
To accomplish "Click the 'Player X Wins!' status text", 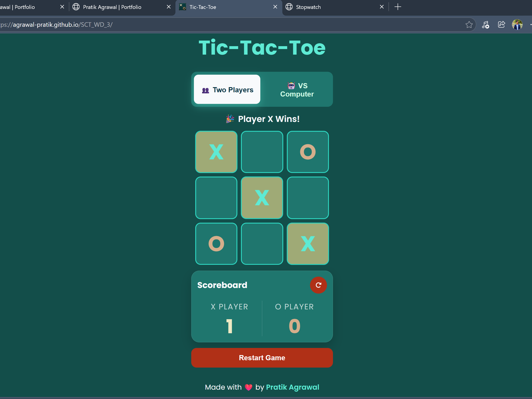I will (x=269, y=119).
